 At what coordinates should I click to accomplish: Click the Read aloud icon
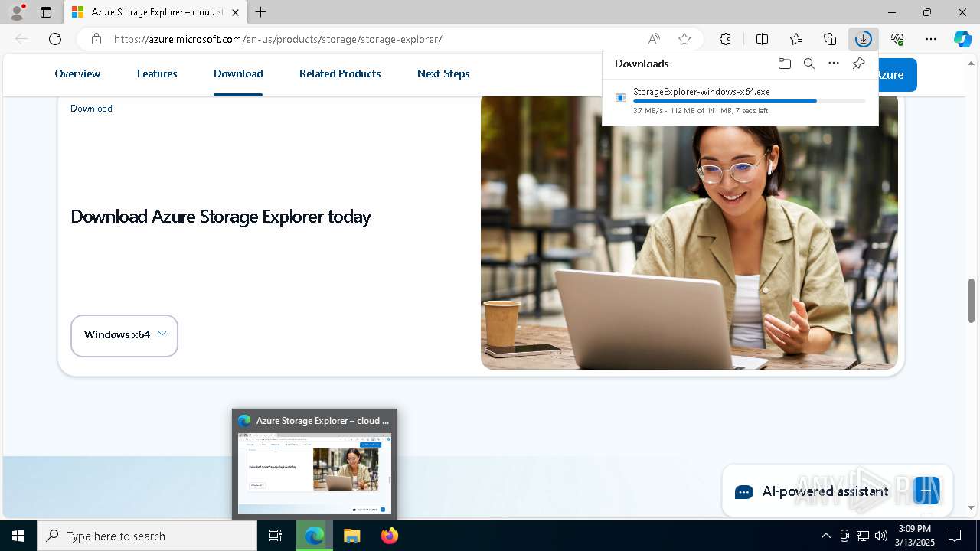(654, 39)
